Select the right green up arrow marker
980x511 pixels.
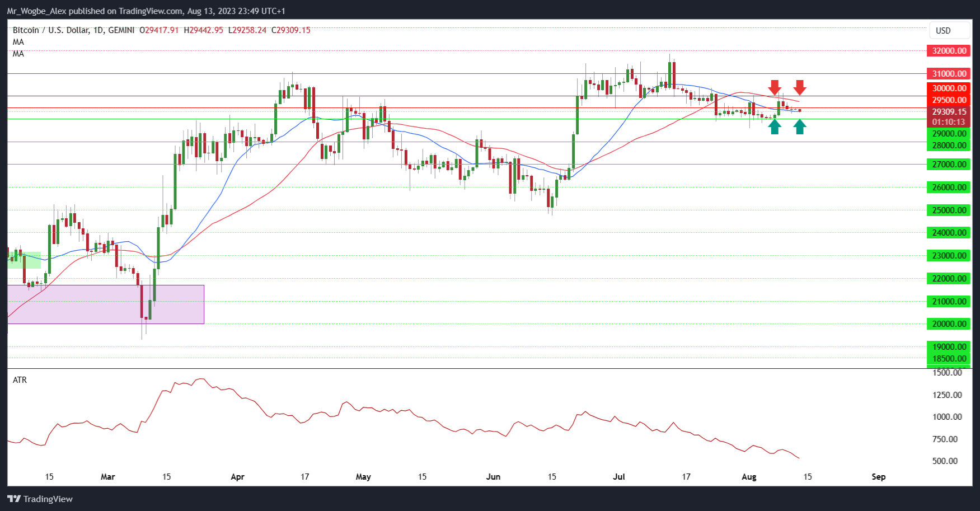click(x=800, y=127)
